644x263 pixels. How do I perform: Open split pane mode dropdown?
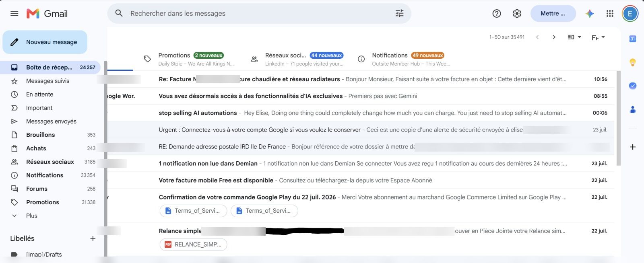574,37
